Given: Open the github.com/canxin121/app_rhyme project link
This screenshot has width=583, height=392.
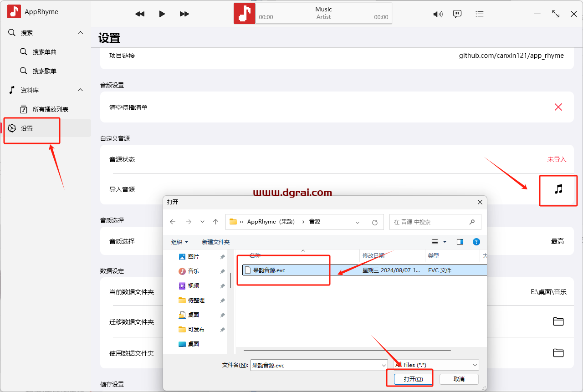Looking at the screenshot, I should [x=511, y=56].
